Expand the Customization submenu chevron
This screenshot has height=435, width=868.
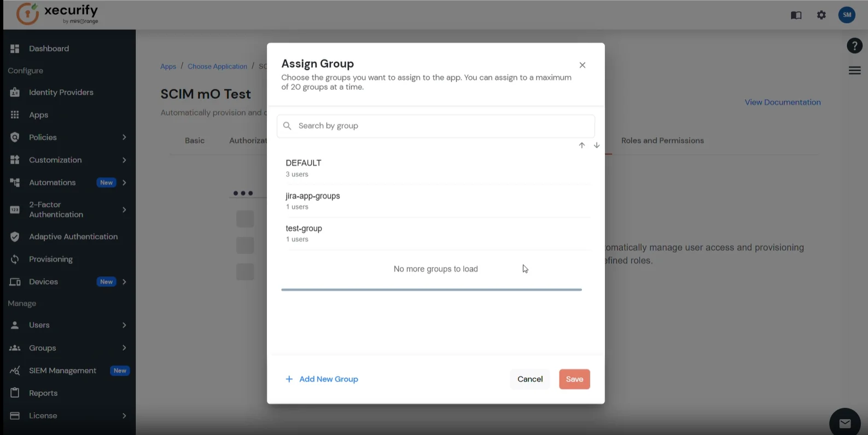tap(124, 160)
